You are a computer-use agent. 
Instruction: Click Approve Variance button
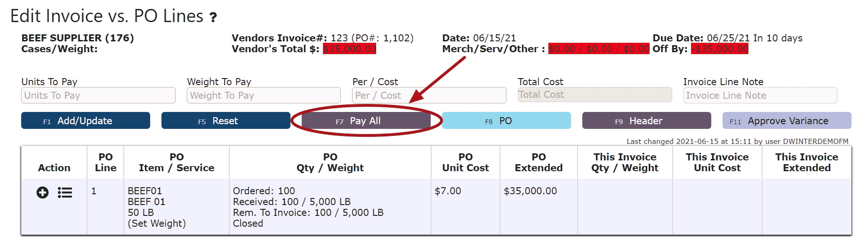click(787, 121)
